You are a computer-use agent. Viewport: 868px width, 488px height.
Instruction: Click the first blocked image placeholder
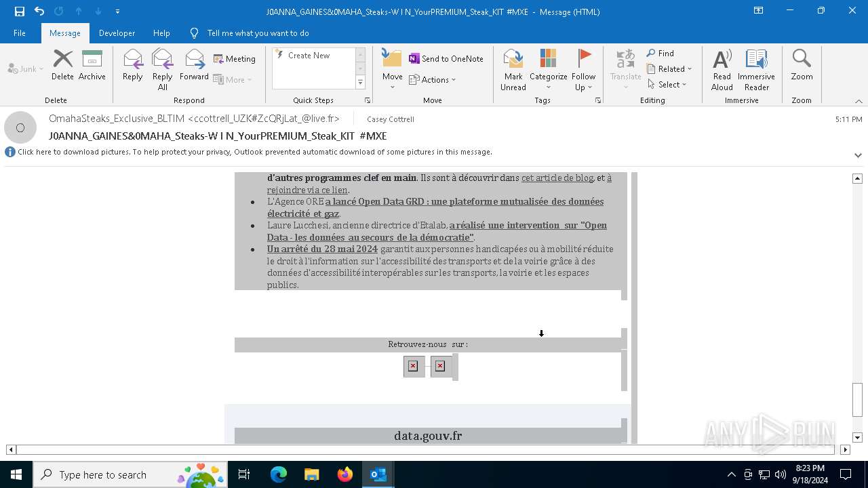[x=413, y=366]
